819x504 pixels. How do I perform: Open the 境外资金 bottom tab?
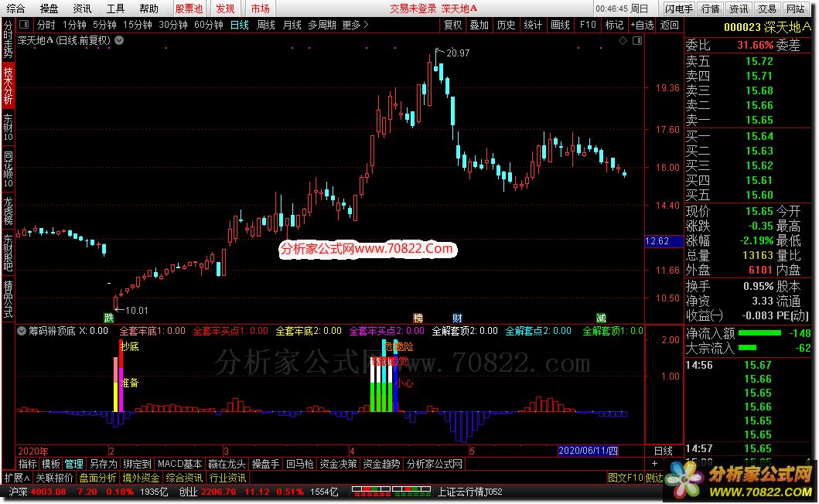coord(141,478)
